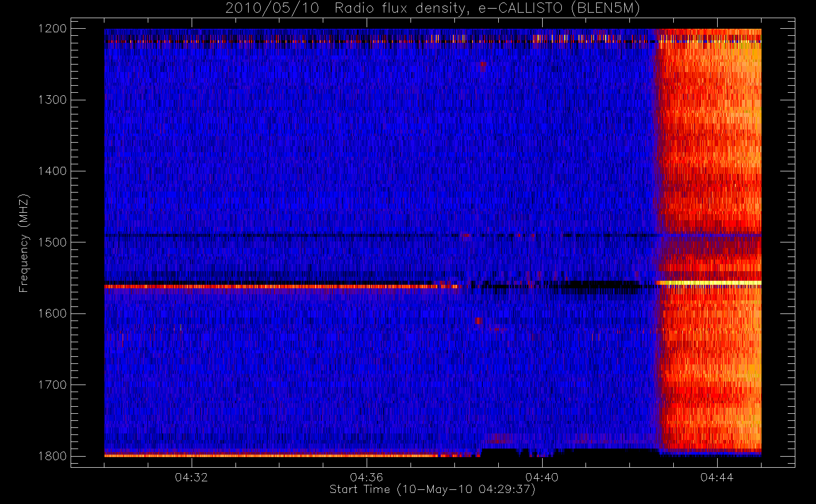Click the 04:36 time tick label

click(x=367, y=477)
